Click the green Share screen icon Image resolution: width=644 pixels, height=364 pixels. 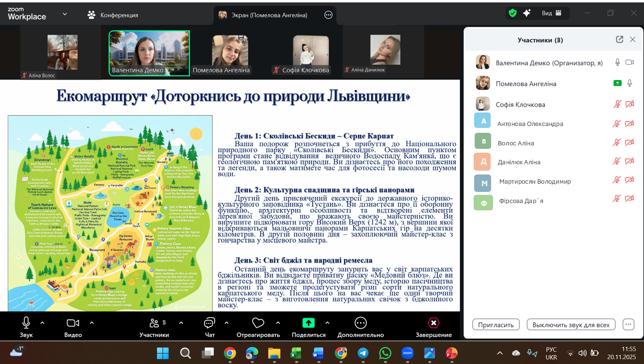[x=309, y=323]
